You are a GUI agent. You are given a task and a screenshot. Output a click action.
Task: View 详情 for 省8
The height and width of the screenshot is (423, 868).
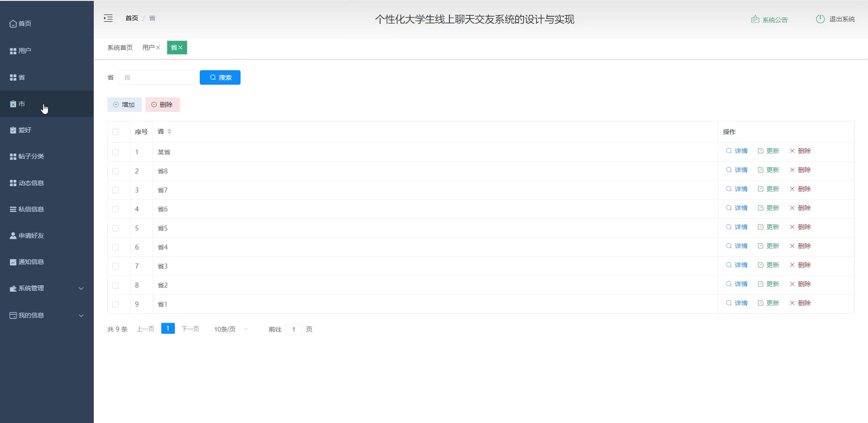pyautogui.click(x=737, y=170)
